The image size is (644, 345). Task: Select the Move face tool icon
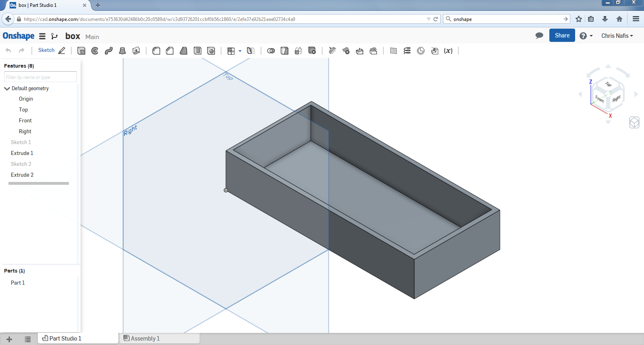[x=360, y=51]
